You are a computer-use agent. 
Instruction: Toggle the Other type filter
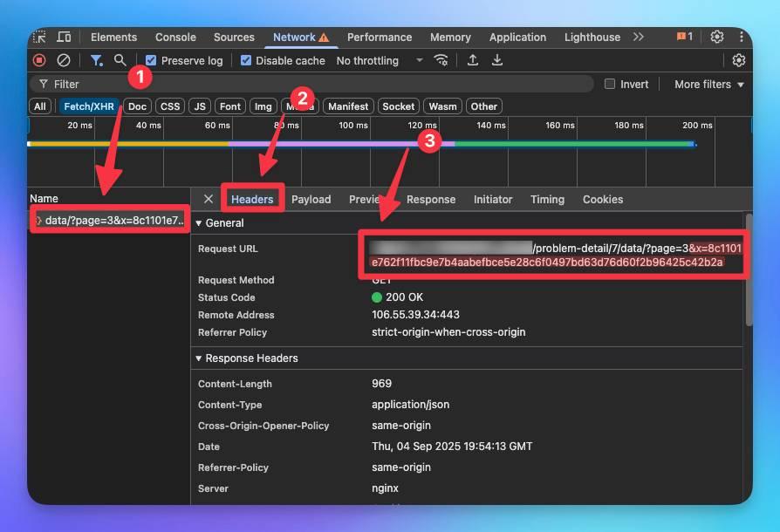coord(484,106)
